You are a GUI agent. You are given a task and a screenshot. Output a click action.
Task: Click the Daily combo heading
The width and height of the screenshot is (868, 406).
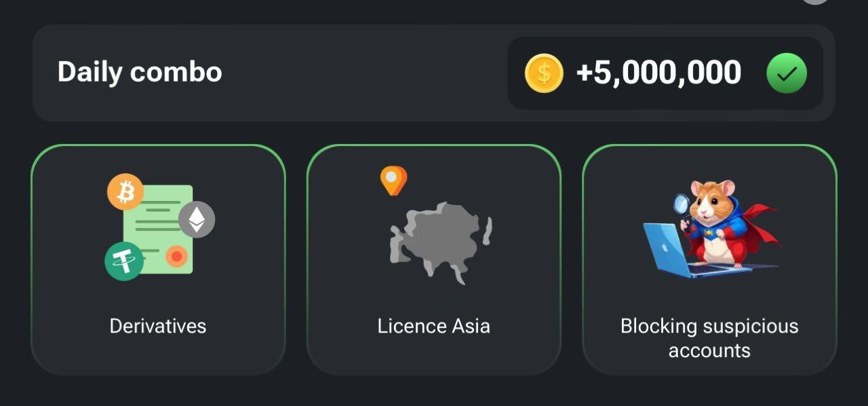click(x=140, y=72)
